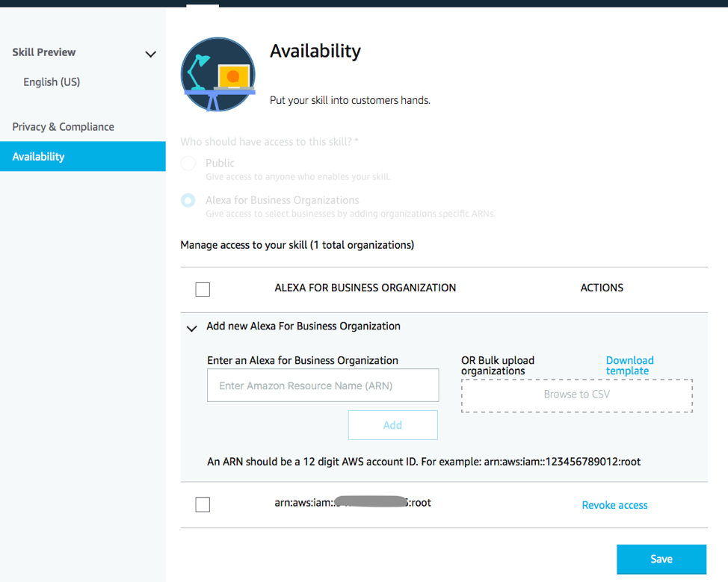Click the ALEXA FOR BUSINESS ORGANIZATION column header
The height and width of the screenshot is (582, 728).
[x=365, y=288]
